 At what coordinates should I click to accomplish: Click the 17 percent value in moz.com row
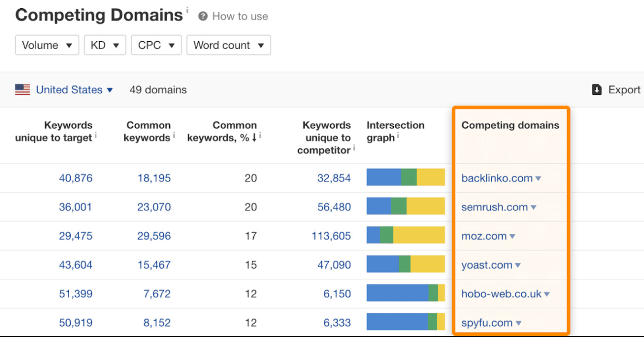coord(251,236)
